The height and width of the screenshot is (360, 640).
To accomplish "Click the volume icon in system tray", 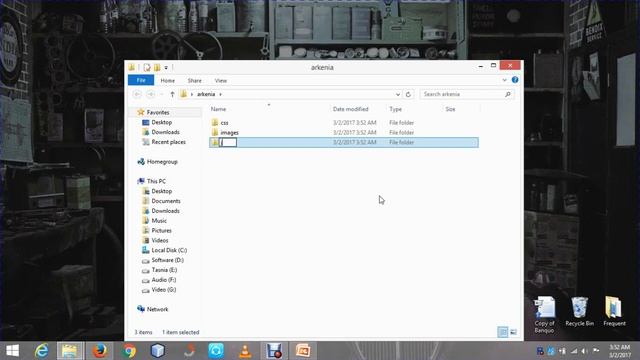I will (584, 351).
